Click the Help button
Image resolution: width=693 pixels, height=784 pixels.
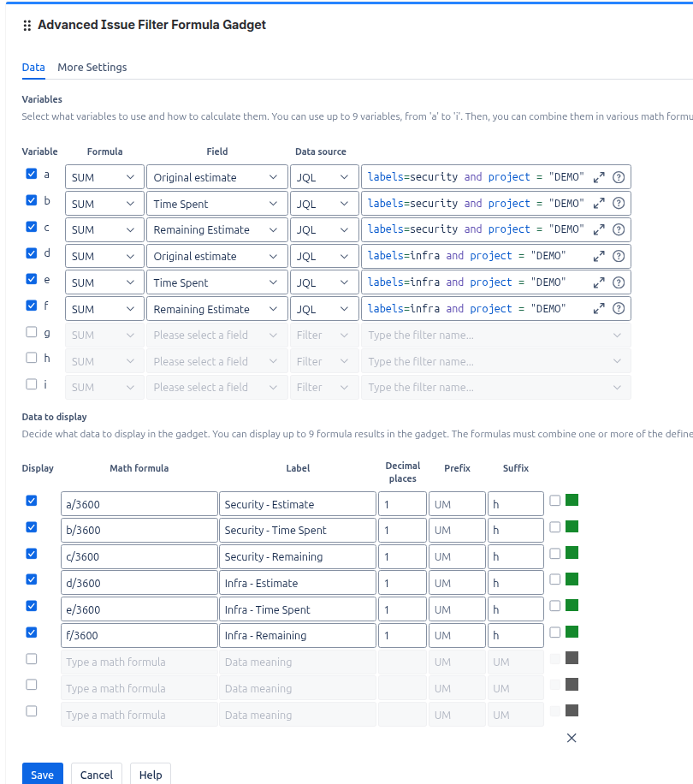pos(151,775)
